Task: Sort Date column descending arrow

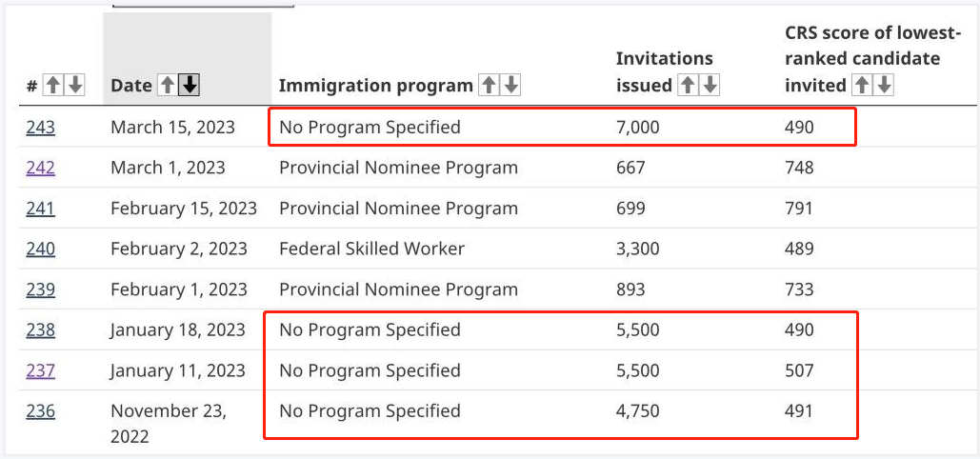Action: pyautogui.click(x=190, y=85)
